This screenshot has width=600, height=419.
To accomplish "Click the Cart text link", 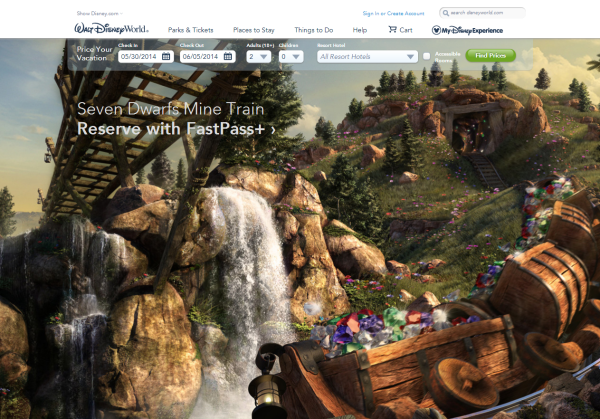I will pyautogui.click(x=406, y=30).
